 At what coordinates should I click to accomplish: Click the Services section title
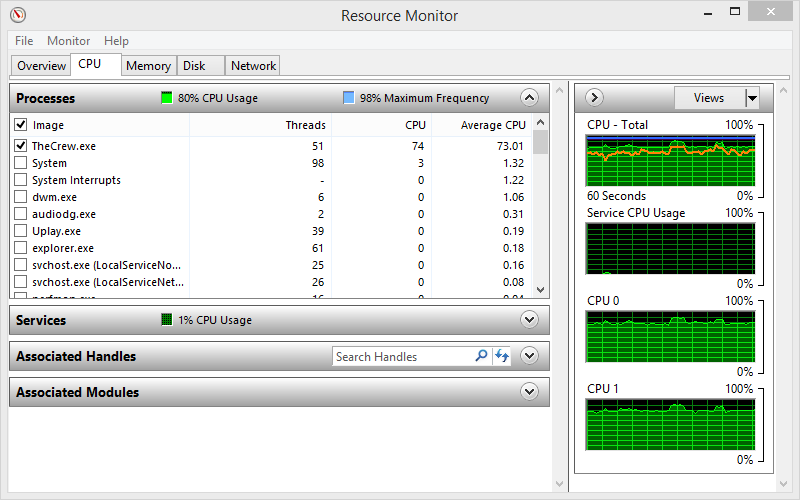coord(41,320)
